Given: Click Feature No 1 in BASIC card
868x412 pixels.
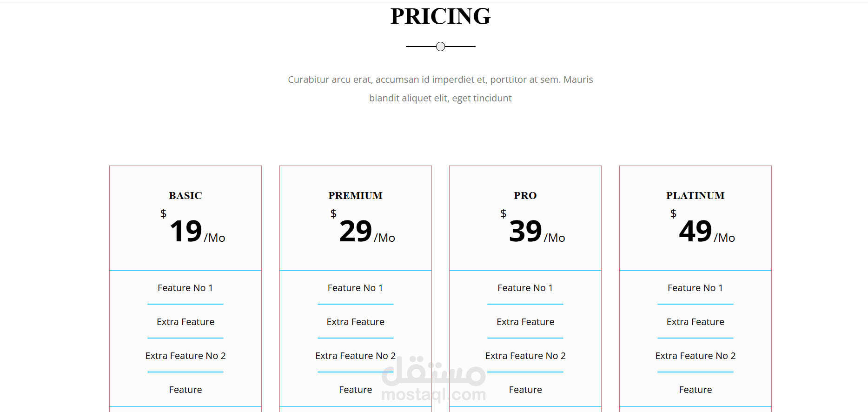Looking at the screenshot, I should tap(186, 288).
